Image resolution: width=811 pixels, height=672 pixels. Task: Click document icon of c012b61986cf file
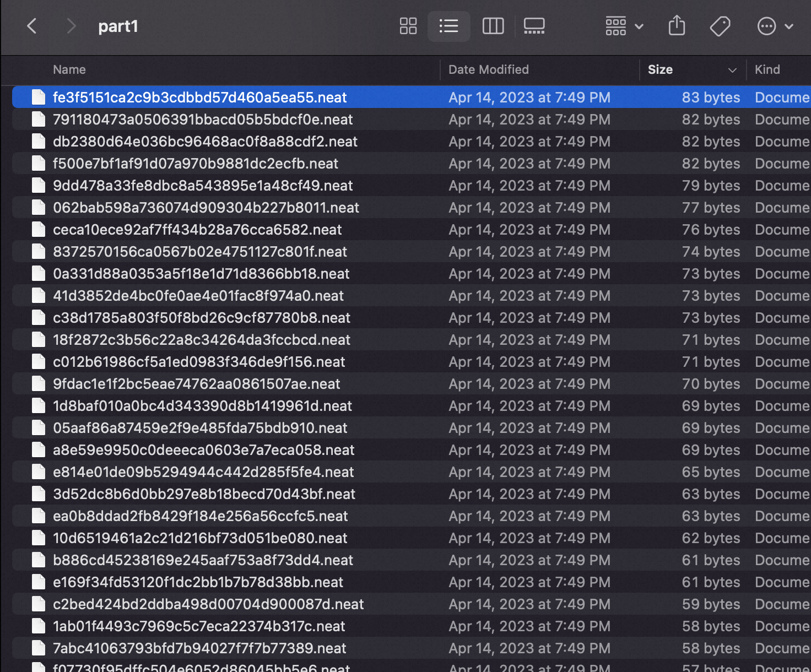pyautogui.click(x=39, y=361)
